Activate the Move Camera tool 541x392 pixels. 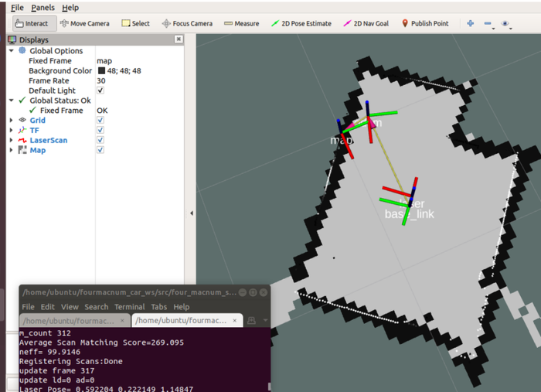84,23
